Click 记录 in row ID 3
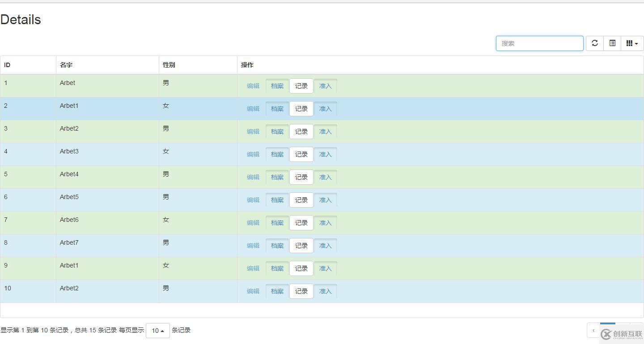The width and height of the screenshot is (644, 344). (x=301, y=132)
